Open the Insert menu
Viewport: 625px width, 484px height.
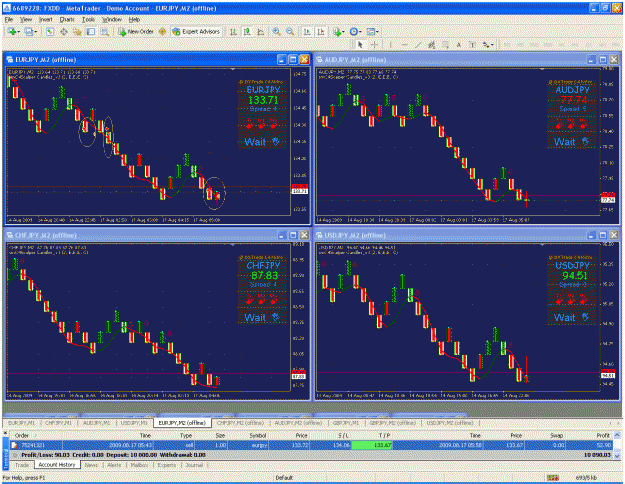click(x=45, y=20)
